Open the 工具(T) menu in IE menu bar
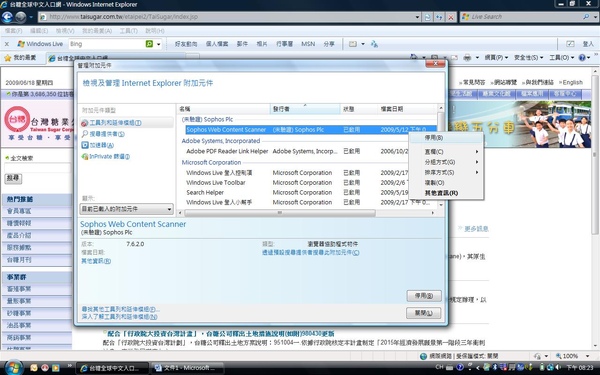The width and height of the screenshot is (600, 375). pyautogui.click(x=129, y=31)
